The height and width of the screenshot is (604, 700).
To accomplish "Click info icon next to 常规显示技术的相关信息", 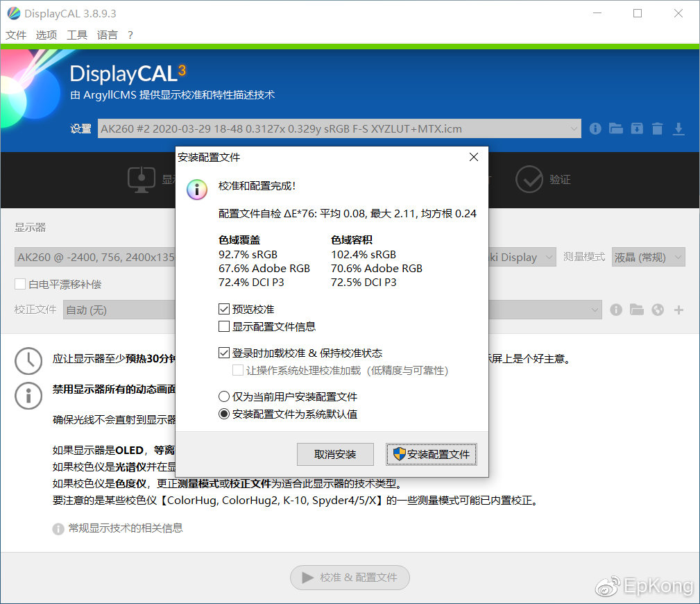I will point(58,529).
